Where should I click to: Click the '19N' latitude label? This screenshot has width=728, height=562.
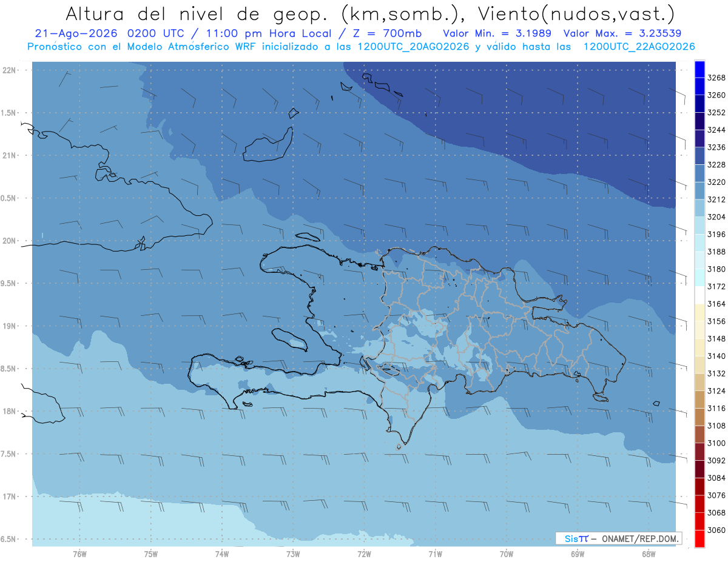[x=10, y=326]
